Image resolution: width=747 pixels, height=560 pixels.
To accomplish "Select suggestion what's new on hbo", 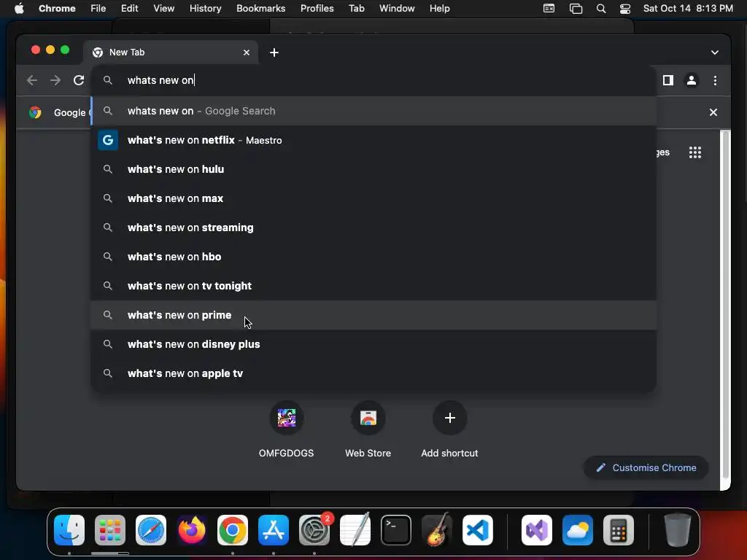I will [373, 257].
